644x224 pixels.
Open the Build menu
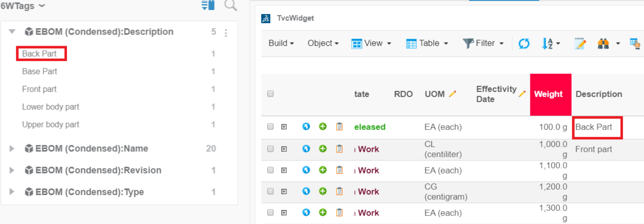(x=281, y=43)
